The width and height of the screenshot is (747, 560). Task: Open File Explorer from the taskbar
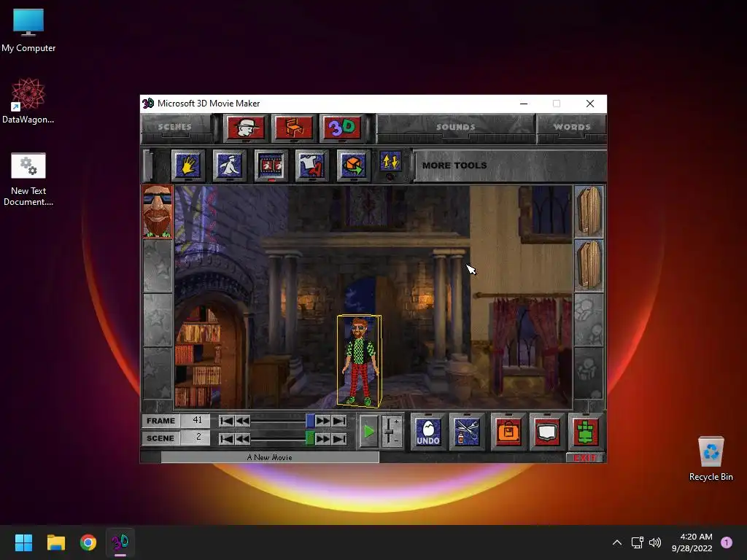tap(55, 542)
